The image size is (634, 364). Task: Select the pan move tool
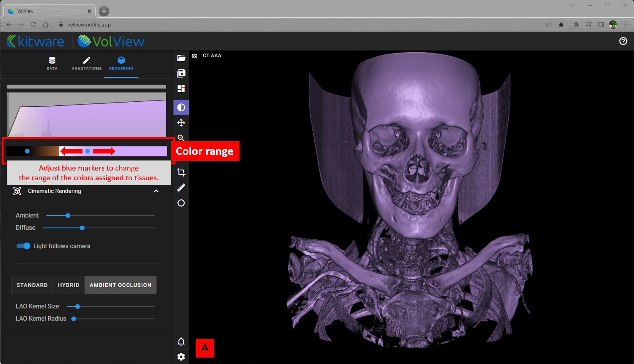[181, 123]
